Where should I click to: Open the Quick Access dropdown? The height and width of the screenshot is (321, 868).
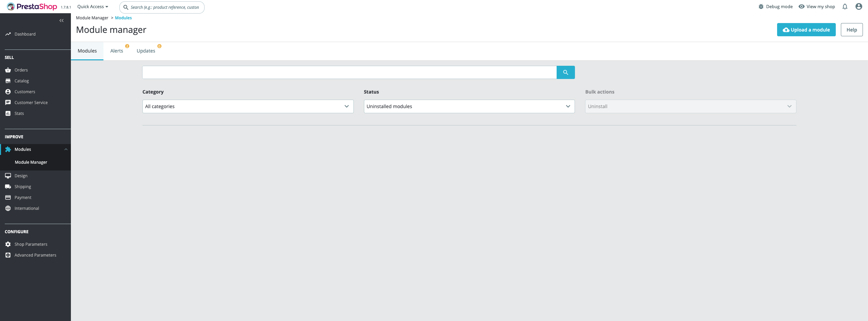[93, 6]
